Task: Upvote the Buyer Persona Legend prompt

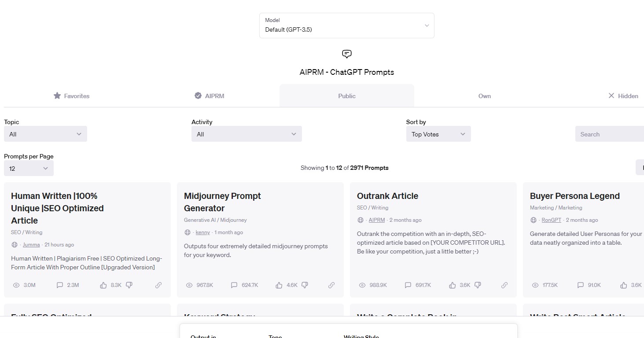Action: [x=624, y=285]
